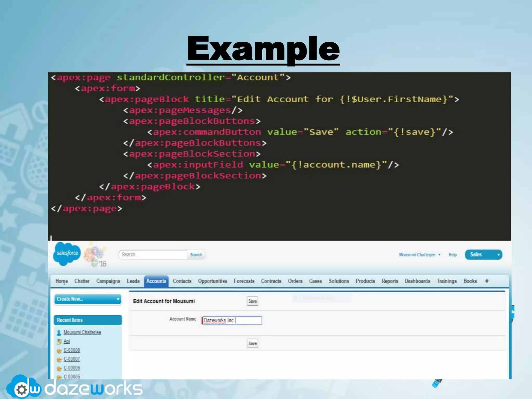The height and width of the screenshot is (399, 532).
Task: Click the person icon beside Mousumi Chatterjee
Action: (59, 332)
